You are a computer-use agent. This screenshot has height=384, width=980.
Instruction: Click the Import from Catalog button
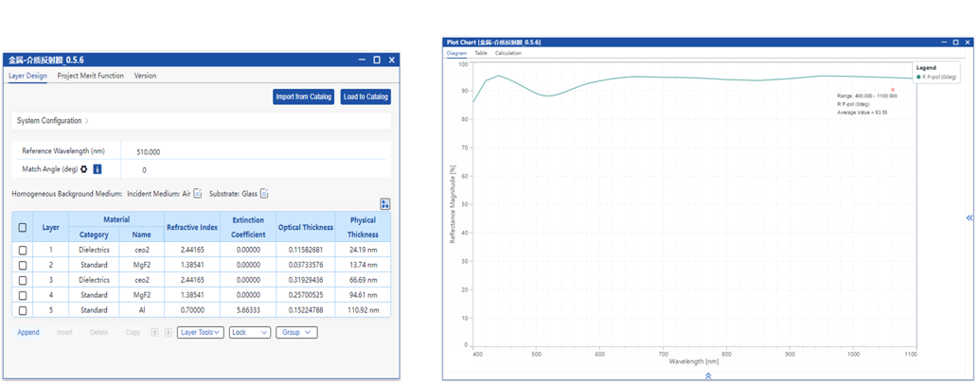[x=303, y=96]
